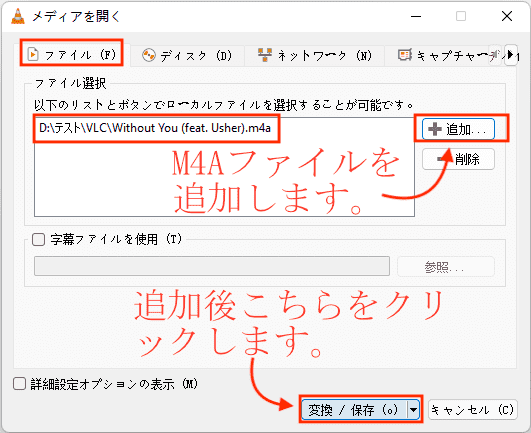
Task: Click the file icon on ファイル tab
Action: click(33, 54)
